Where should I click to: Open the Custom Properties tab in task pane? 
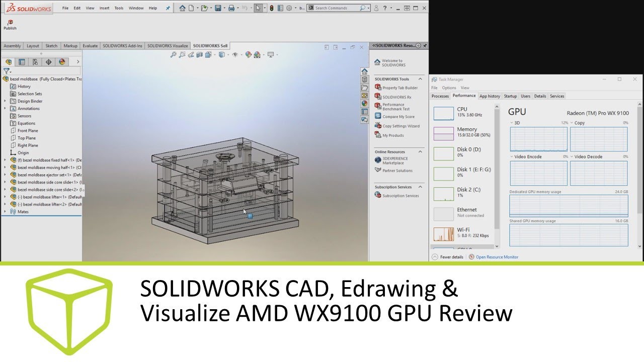click(x=364, y=112)
